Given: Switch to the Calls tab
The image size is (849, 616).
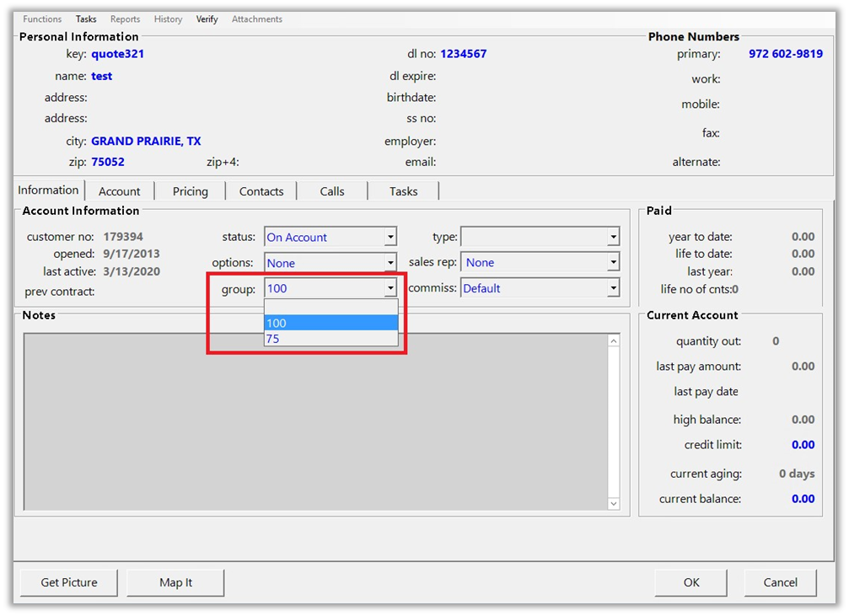Looking at the screenshot, I should (332, 191).
